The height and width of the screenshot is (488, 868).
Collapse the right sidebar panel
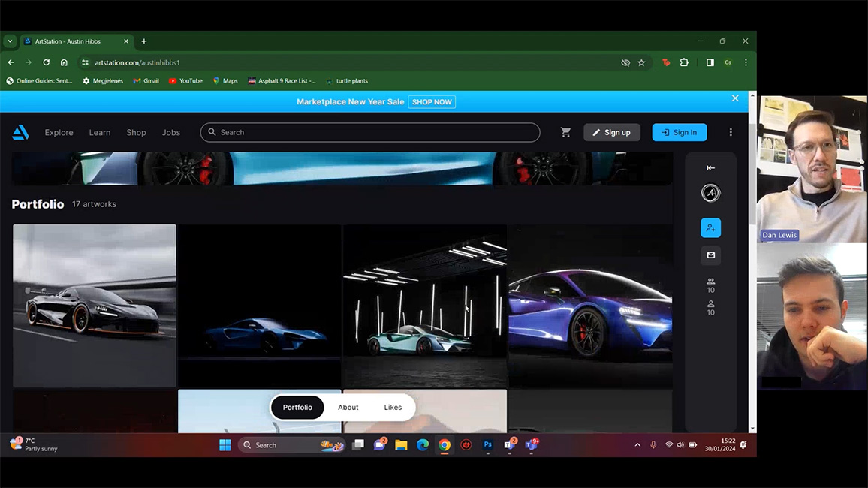710,168
